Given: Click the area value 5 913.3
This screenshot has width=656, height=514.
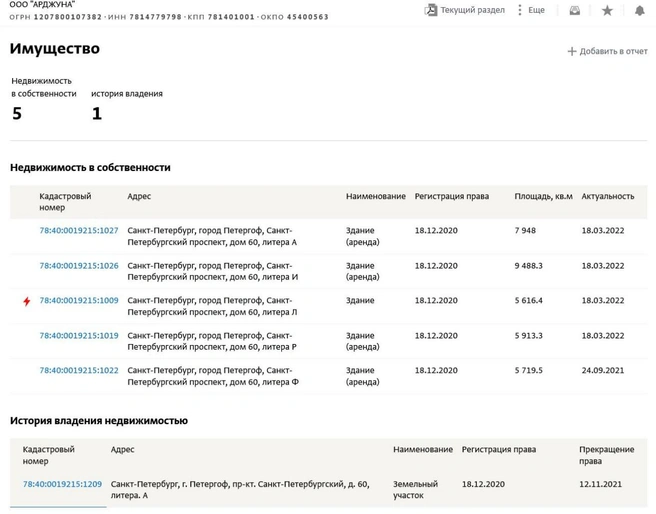Looking at the screenshot, I should [528, 335].
